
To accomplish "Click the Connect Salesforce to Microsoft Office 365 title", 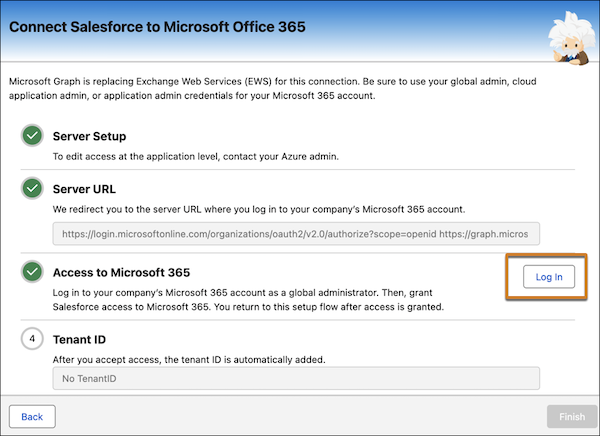I will 157,27.
